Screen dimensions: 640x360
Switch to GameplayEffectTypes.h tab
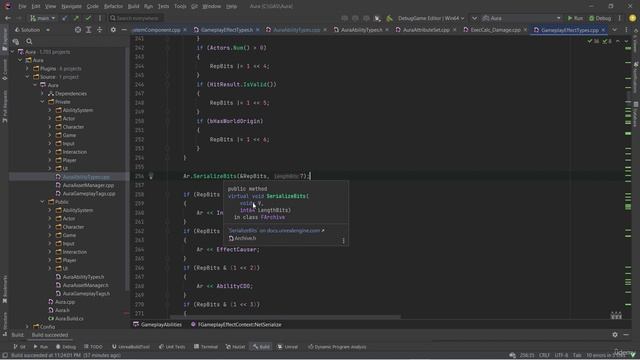227,30
